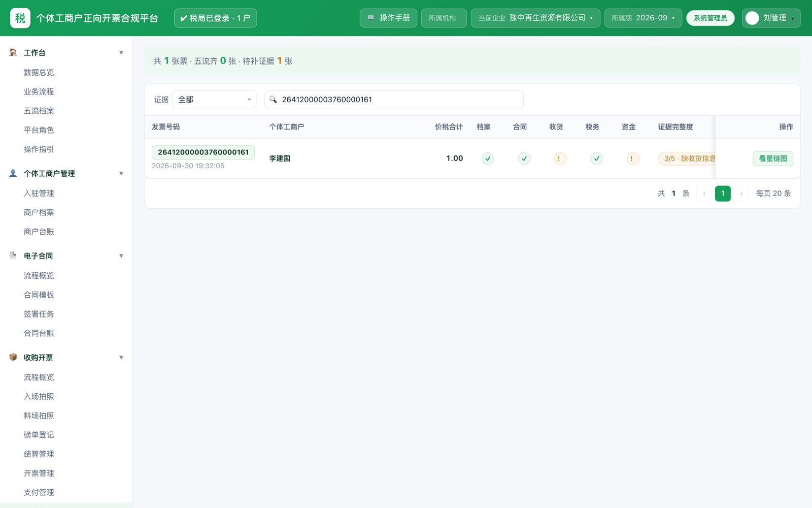
Task: Click the 税务 green check status icon
Action: coord(597,158)
